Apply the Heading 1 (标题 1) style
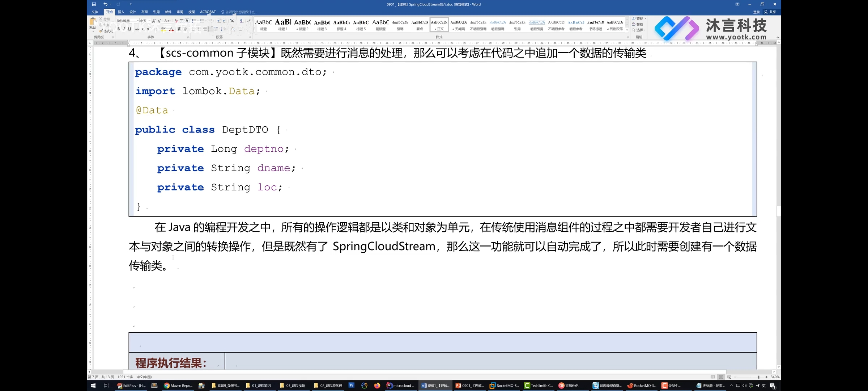Screen dimensions: 868x391 pyautogui.click(x=283, y=25)
